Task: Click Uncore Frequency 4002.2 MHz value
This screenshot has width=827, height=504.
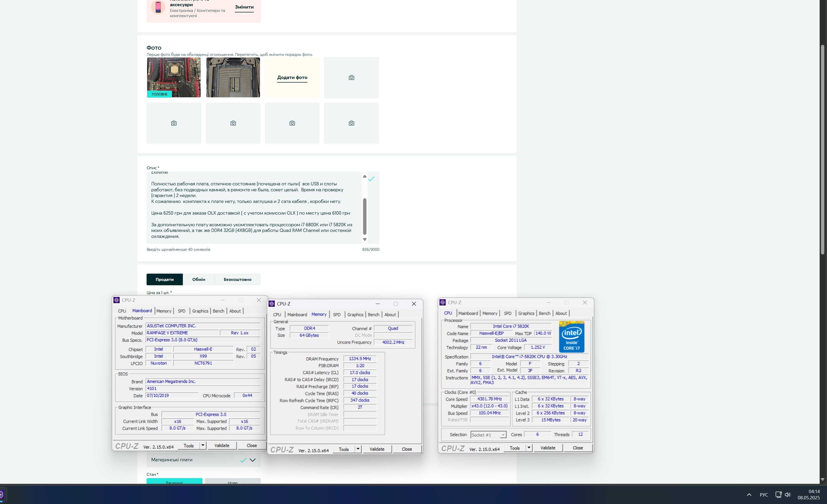Action: (x=393, y=342)
